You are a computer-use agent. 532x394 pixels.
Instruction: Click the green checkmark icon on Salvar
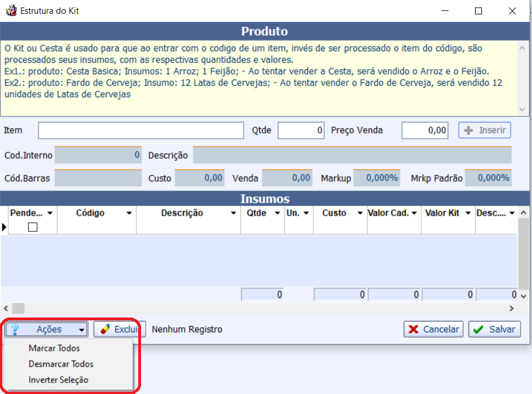click(x=478, y=330)
